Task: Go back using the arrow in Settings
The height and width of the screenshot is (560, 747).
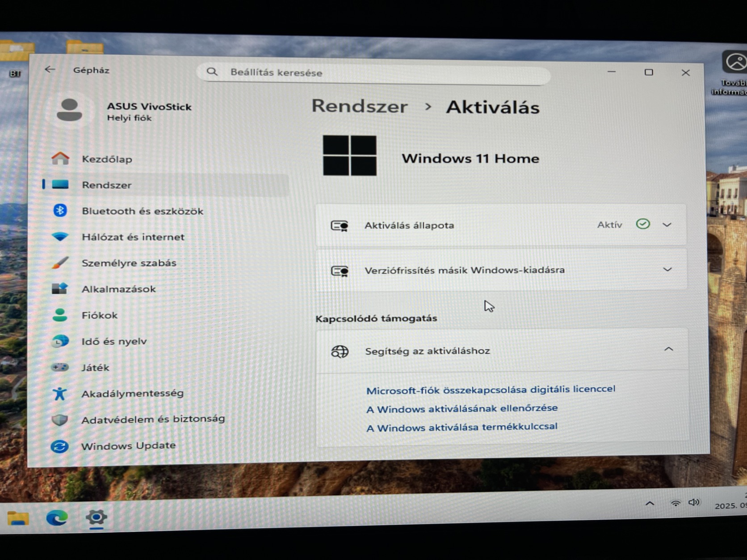Action: [x=50, y=69]
